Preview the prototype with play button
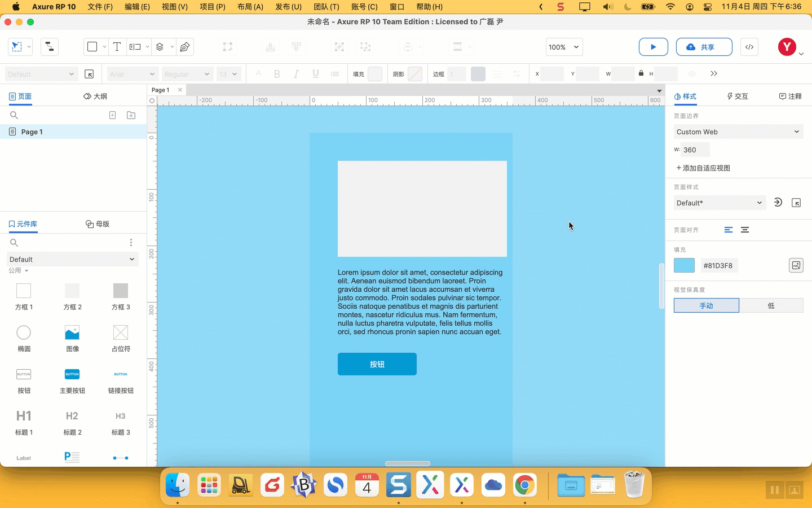 pyautogui.click(x=653, y=47)
